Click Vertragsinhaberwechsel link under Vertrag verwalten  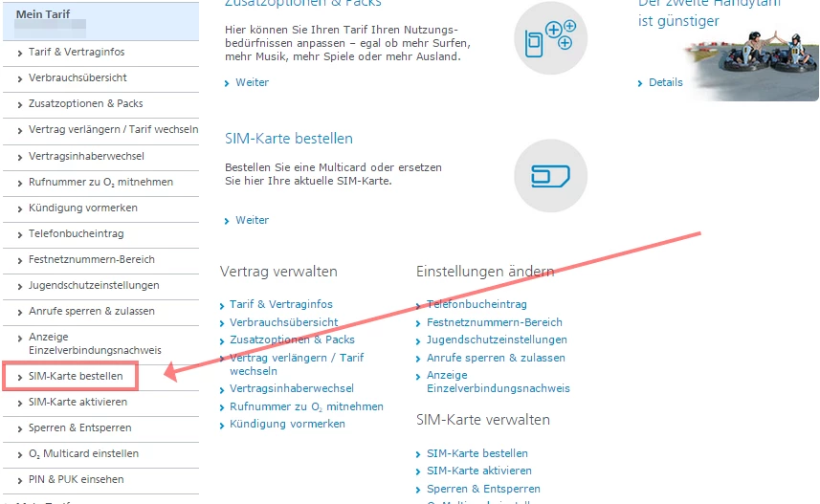tap(292, 388)
